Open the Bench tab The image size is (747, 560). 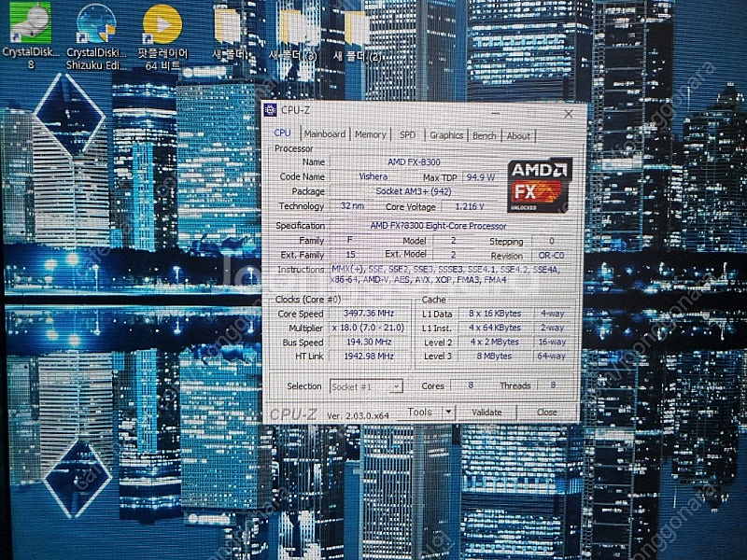(484, 135)
